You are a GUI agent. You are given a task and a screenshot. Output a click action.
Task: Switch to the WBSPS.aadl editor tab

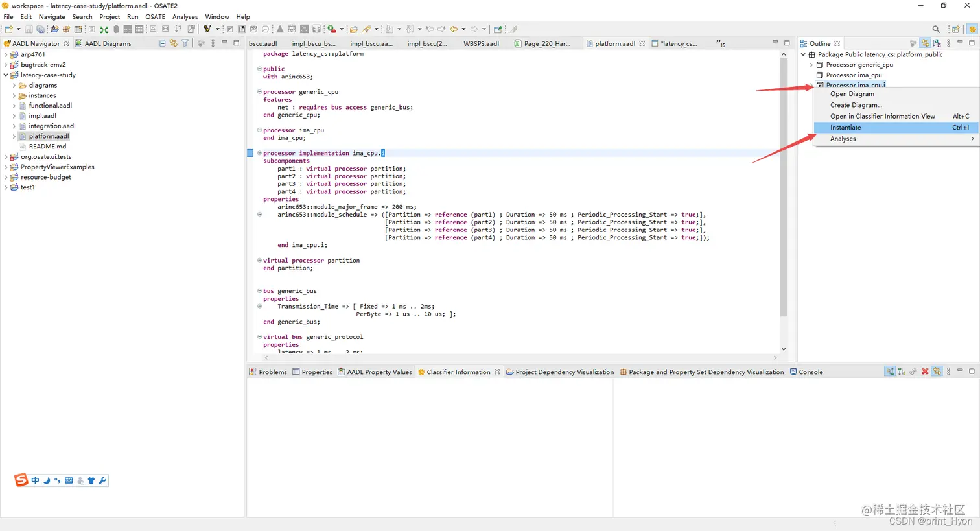point(481,43)
